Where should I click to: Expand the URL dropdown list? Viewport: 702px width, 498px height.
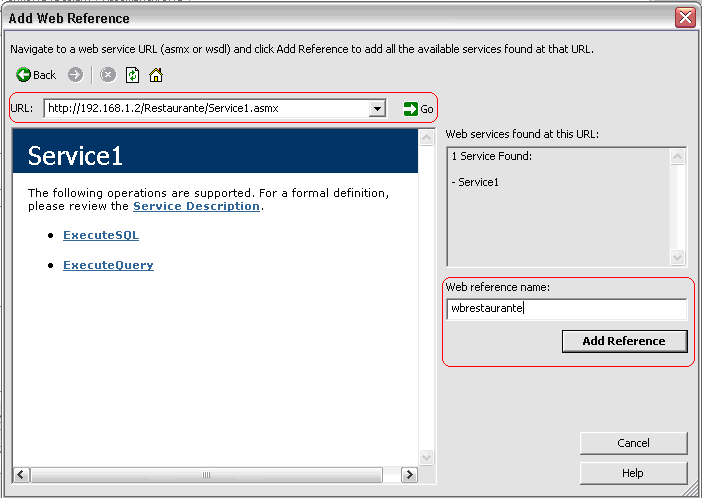(x=377, y=109)
